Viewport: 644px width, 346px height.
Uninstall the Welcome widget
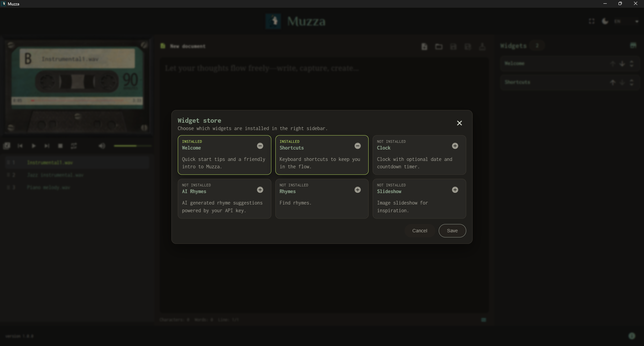(260, 146)
